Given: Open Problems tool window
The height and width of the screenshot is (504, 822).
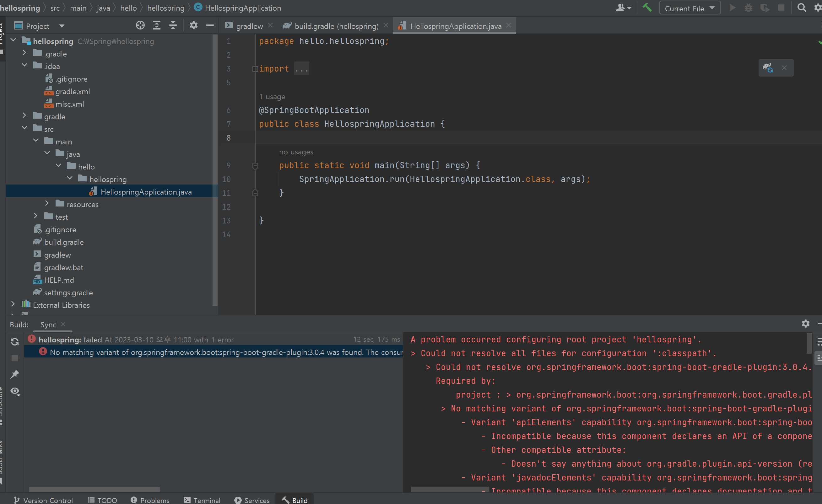Looking at the screenshot, I should (150, 500).
